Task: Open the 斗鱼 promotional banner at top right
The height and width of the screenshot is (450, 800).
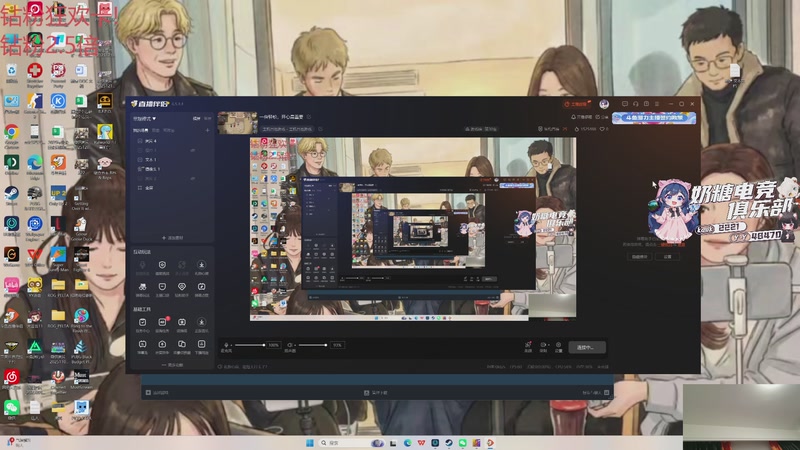Action: [x=654, y=118]
